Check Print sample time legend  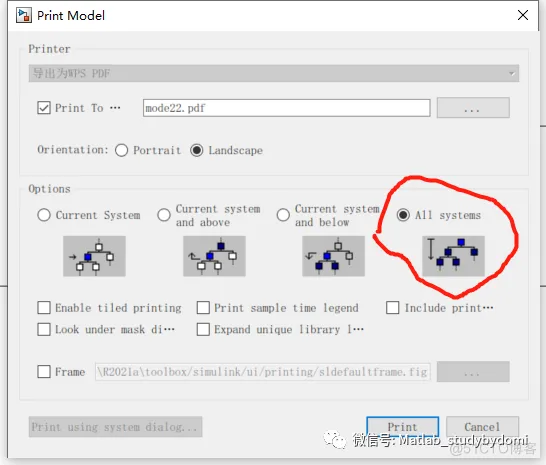203,308
